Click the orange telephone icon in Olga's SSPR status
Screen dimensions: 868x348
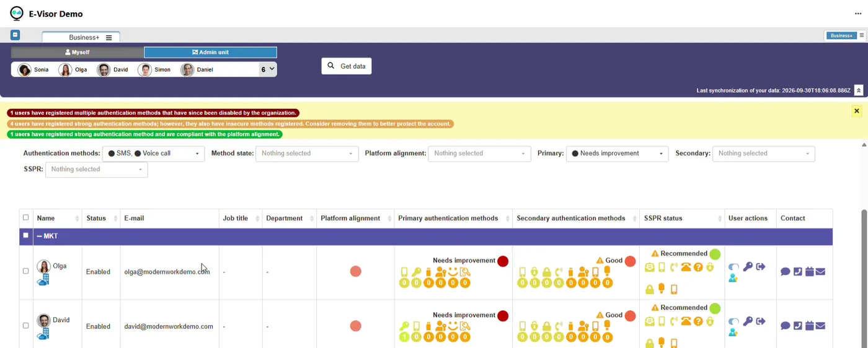tap(686, 268)
